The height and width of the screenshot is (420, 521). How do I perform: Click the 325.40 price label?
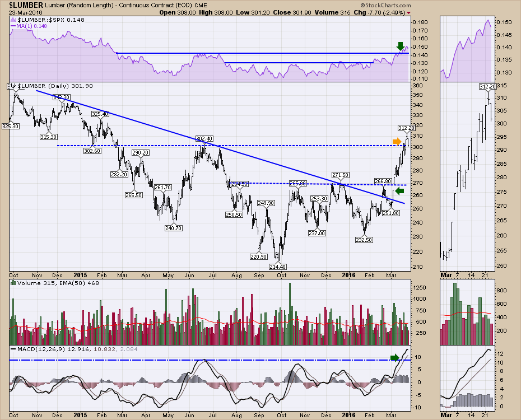tap(100, 114)
